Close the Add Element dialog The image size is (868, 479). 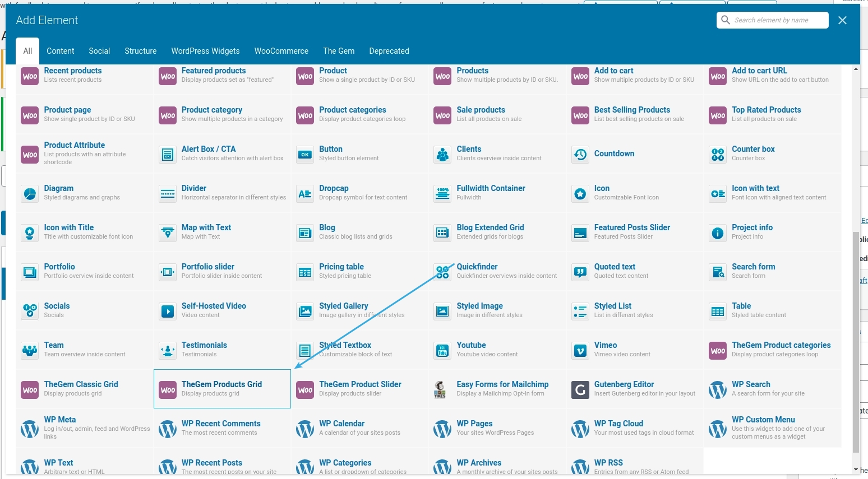(842, 20)
